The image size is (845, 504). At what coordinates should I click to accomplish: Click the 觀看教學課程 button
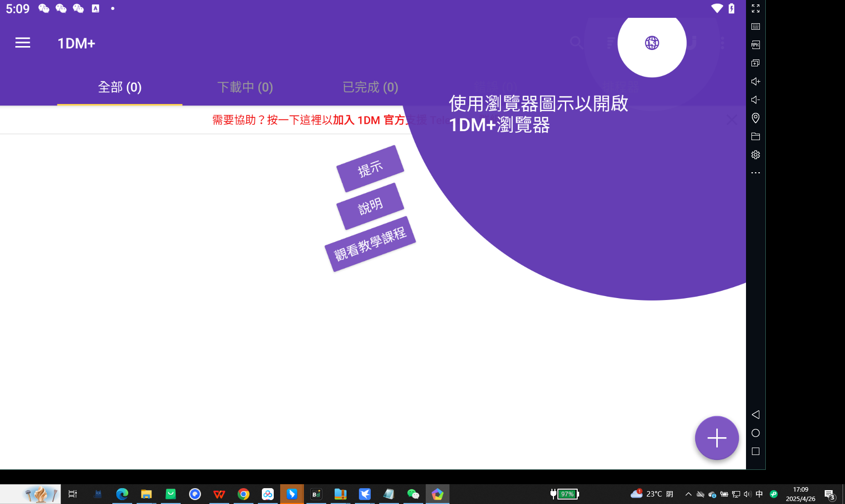coord(370,244)
